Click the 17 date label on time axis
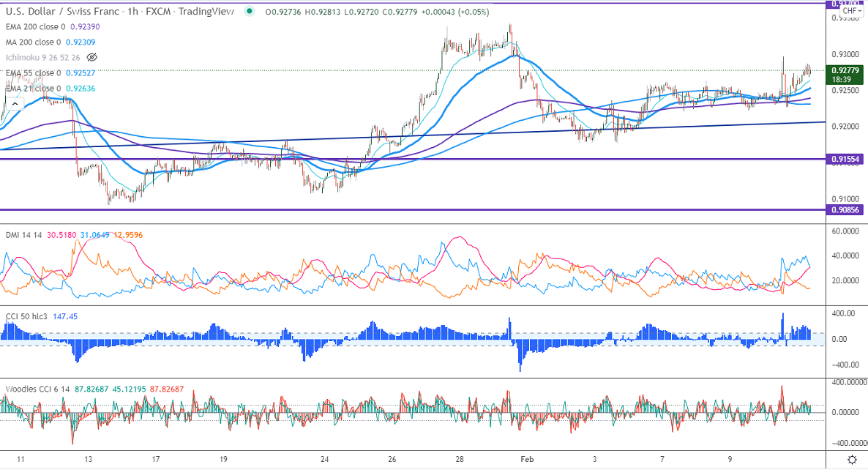This screenshot has width=868, height=470. 156,460
